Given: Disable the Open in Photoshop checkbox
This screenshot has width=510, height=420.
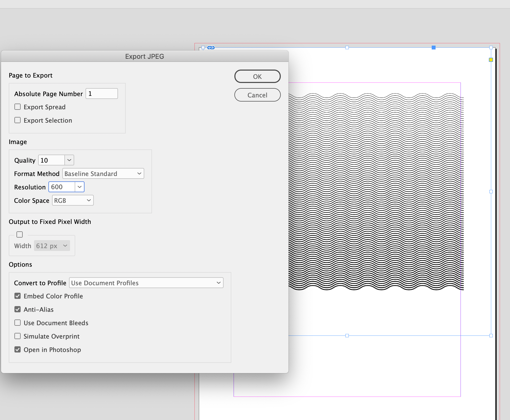Looking at the screenshot, I should click(x=18, y=350).
